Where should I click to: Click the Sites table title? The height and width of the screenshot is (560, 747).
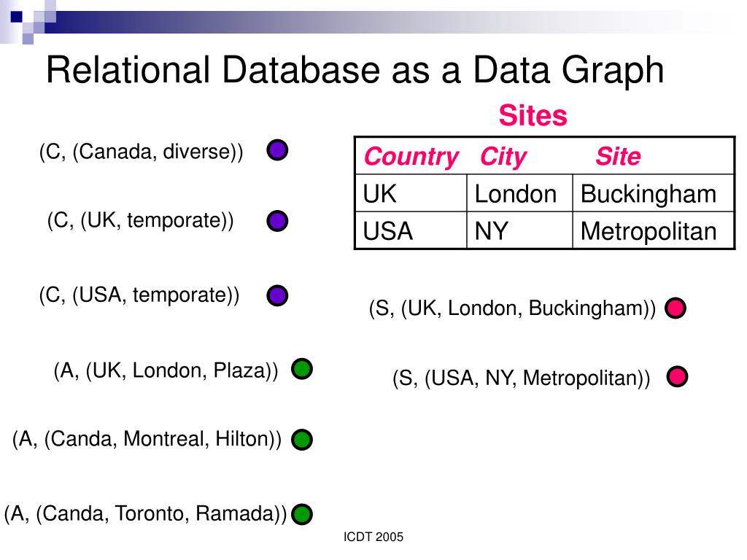pyautogui.click(x=533, y=115)
